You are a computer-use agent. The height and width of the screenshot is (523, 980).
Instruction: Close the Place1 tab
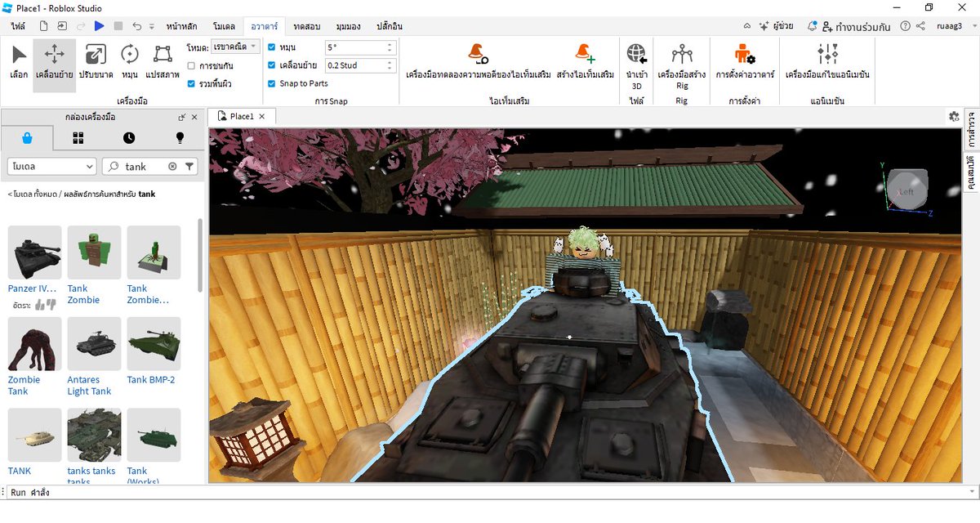tap(262, 117)
